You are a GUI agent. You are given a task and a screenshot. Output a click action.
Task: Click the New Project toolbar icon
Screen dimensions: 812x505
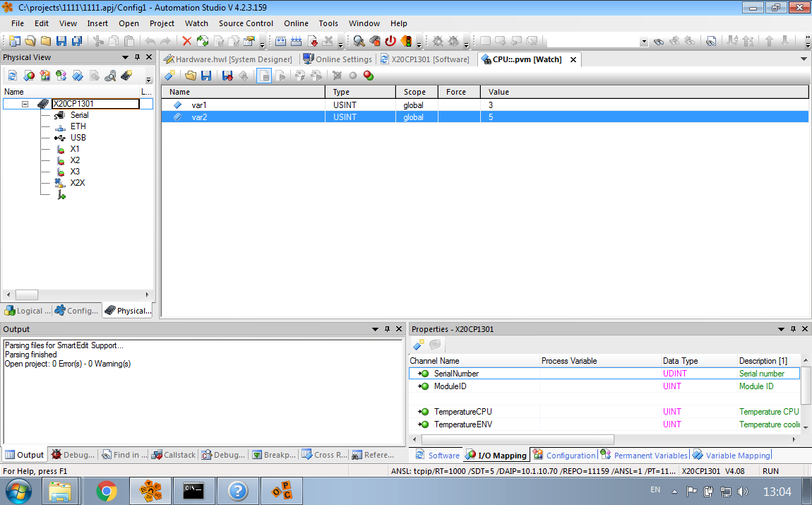pyautogui.click(x=15, y=41)
